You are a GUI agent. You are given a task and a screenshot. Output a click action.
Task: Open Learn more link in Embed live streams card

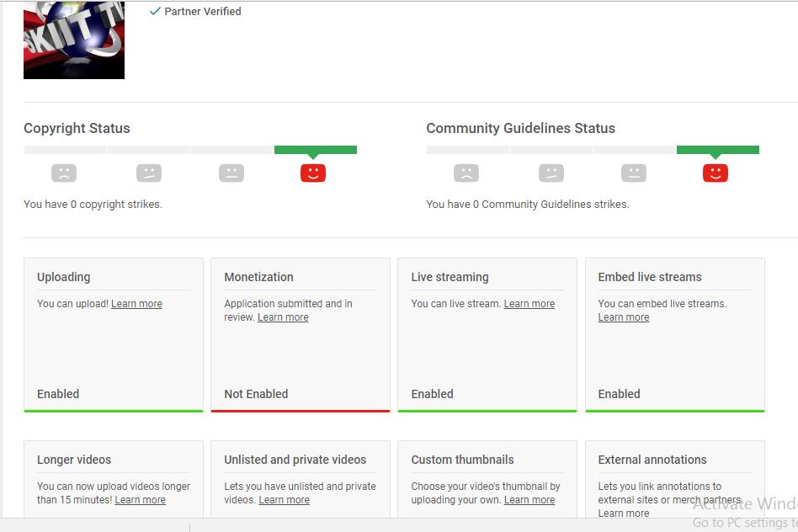click(624, 317)
